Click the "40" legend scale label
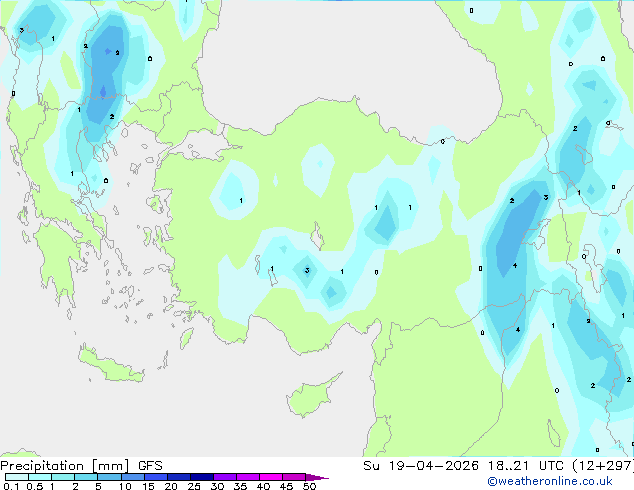The image size is (634, 490). [x=263, y=486]
